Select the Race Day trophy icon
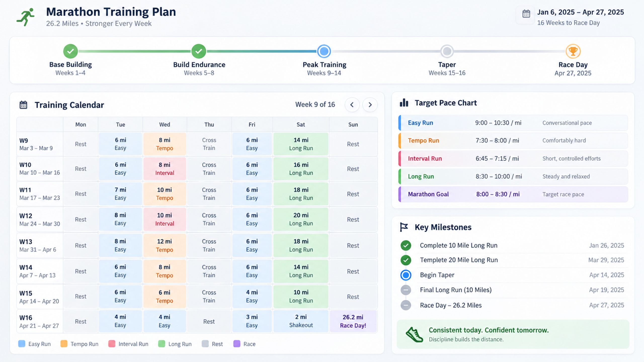Viewport: 644px width, 362px height. (x=573, y=51)
